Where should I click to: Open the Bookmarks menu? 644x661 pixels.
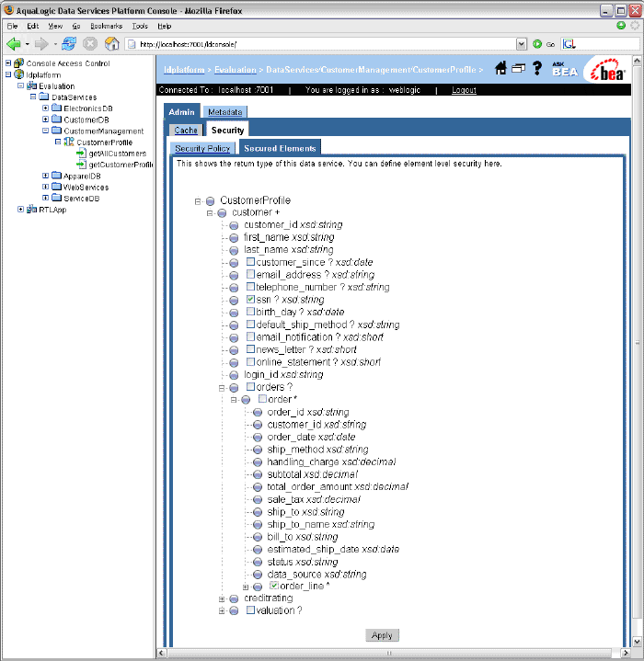(x=107, y=26)
